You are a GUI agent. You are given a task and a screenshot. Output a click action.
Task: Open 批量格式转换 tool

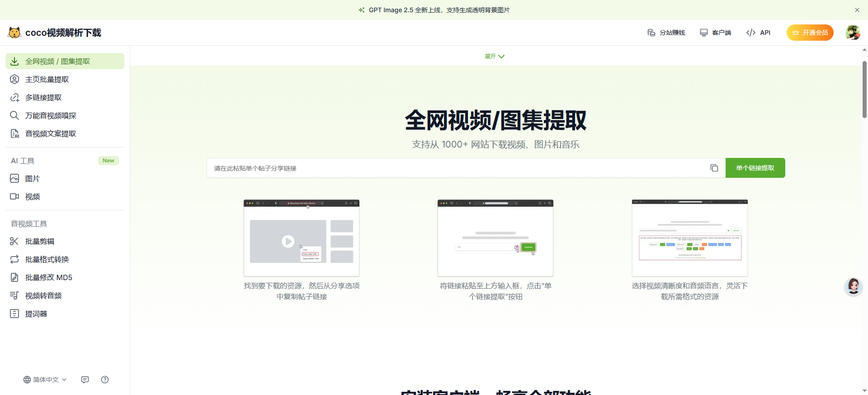[65, 259]
